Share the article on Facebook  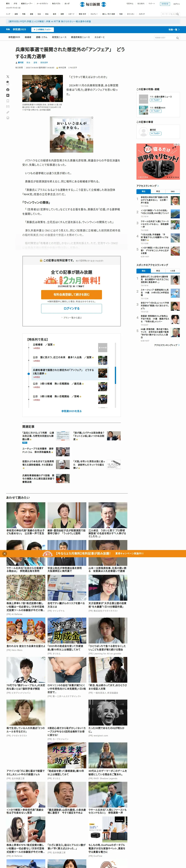pos(8,90)
